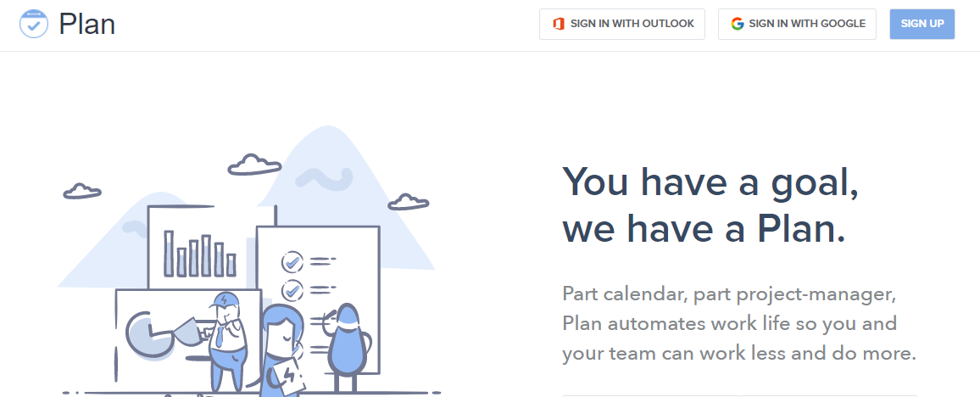Click the Plan brand name text

click(86, 25)
